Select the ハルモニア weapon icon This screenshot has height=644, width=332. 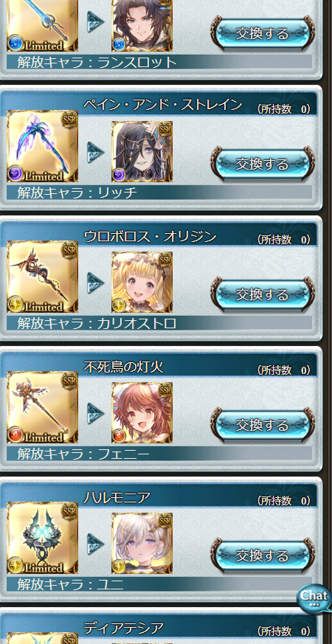pyautogui.click(x=42, y=538)
